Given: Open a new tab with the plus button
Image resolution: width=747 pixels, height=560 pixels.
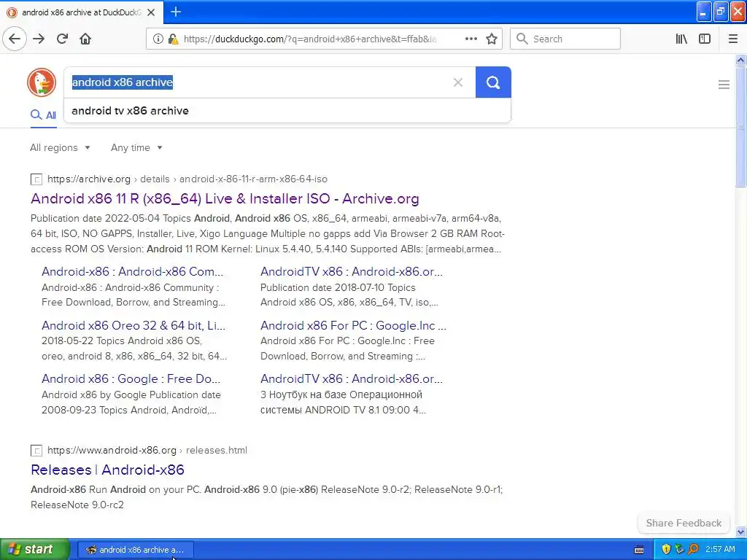Looking at the screenshot, I should [x=176, y=12].
